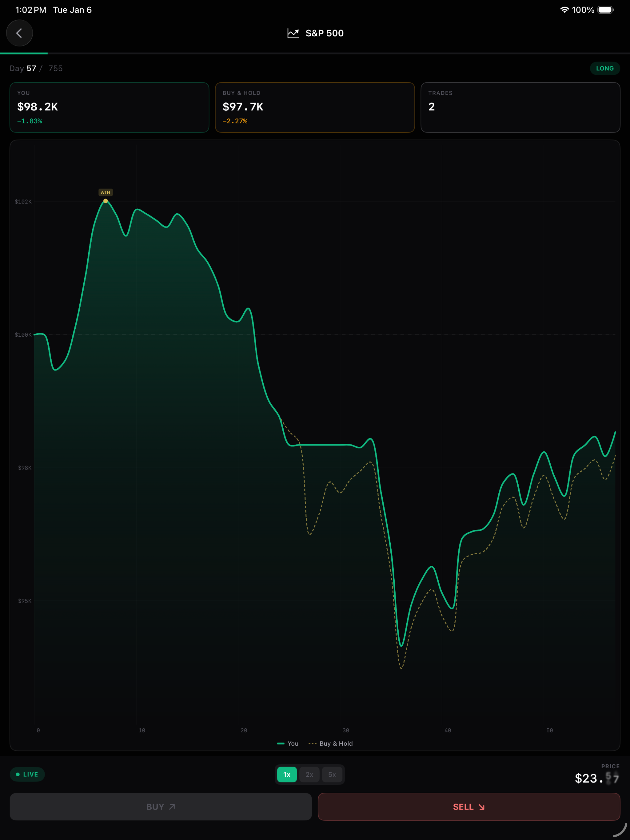Tap the battery indicator icon
The width and height of the screenshot is (630, 840).
pos(605,10)
